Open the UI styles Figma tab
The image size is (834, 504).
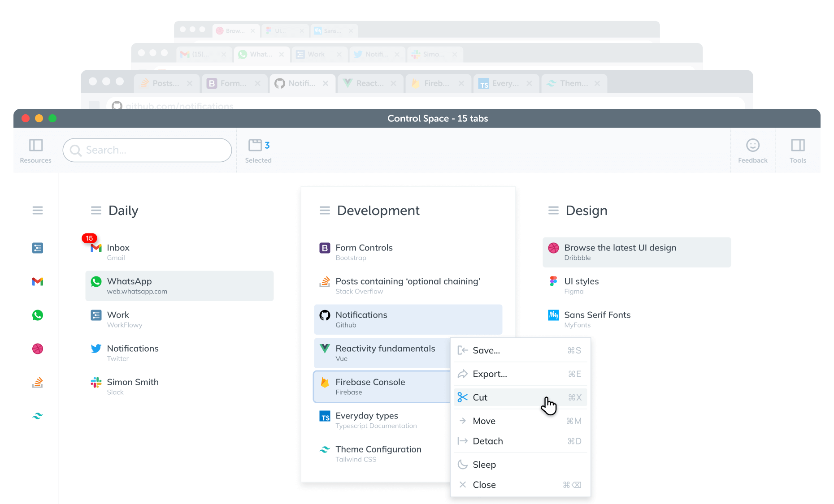(x=637, y=286)
